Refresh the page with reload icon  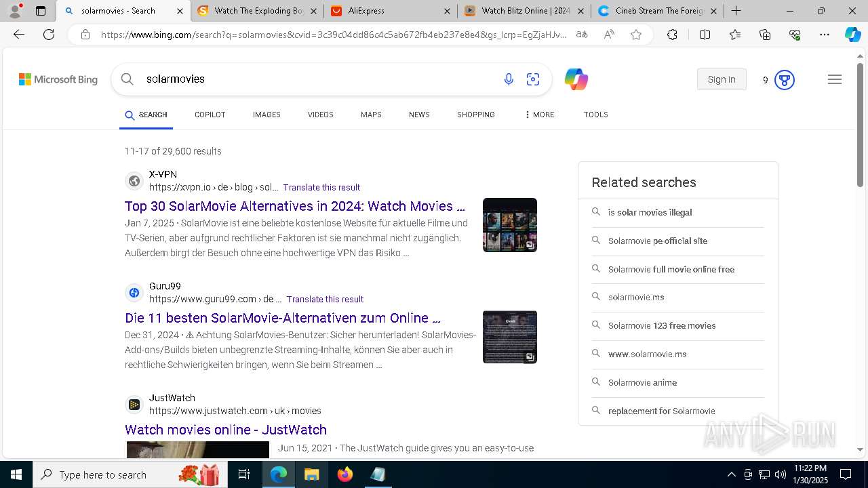(x=49, y=35)
